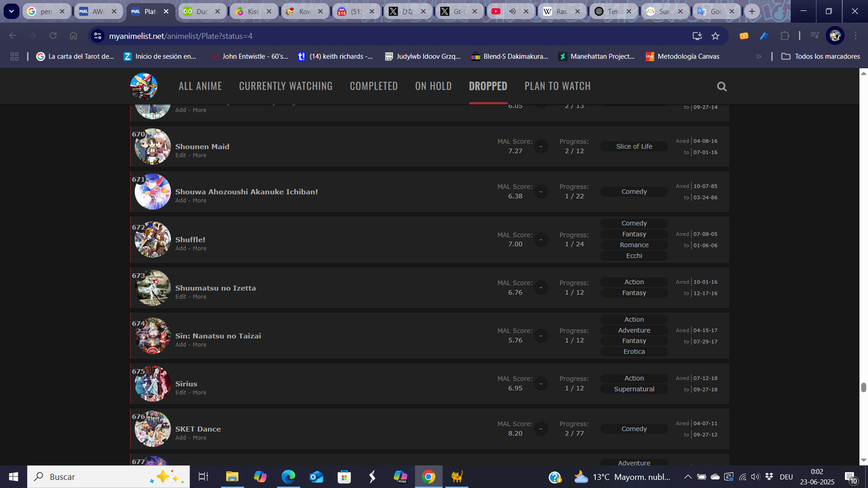This screenshot has width=868, height=488.
Task: Go back to previous page
Action: (x=12, y=36)
